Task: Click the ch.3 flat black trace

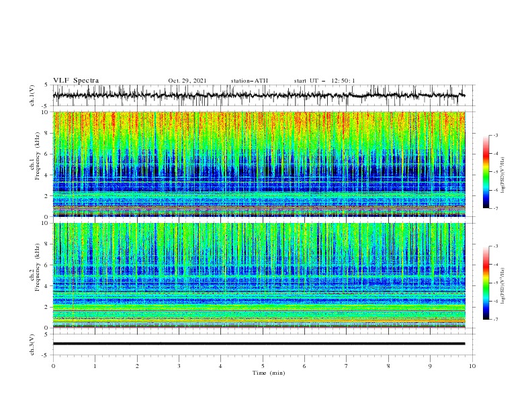Action: coord(259,344)
